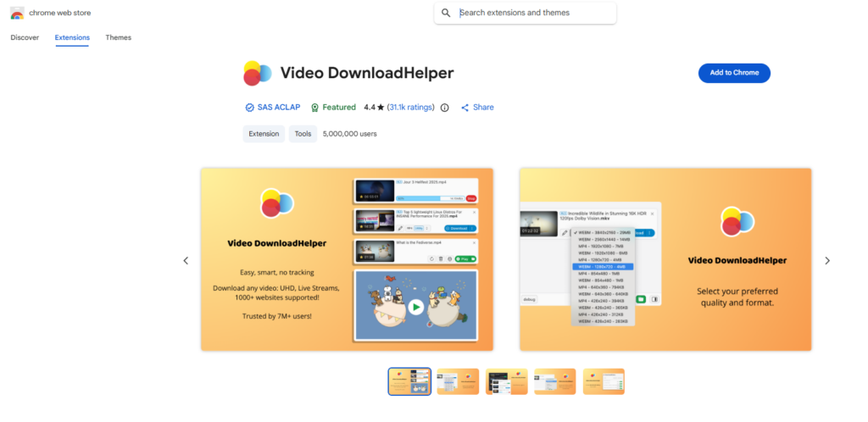Click the Chrome Web Store logo icon
Viewport: 868px width, 422px height.
[x=17, y=14]
